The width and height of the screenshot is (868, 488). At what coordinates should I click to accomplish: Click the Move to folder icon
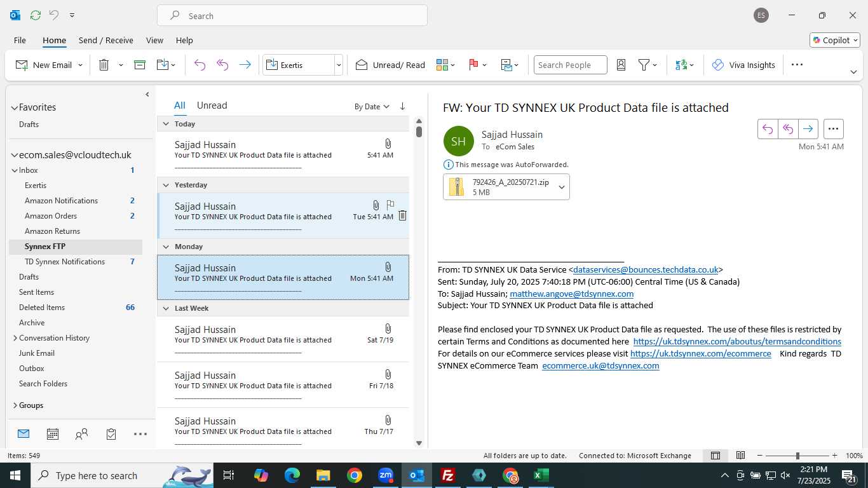[162, 65]
